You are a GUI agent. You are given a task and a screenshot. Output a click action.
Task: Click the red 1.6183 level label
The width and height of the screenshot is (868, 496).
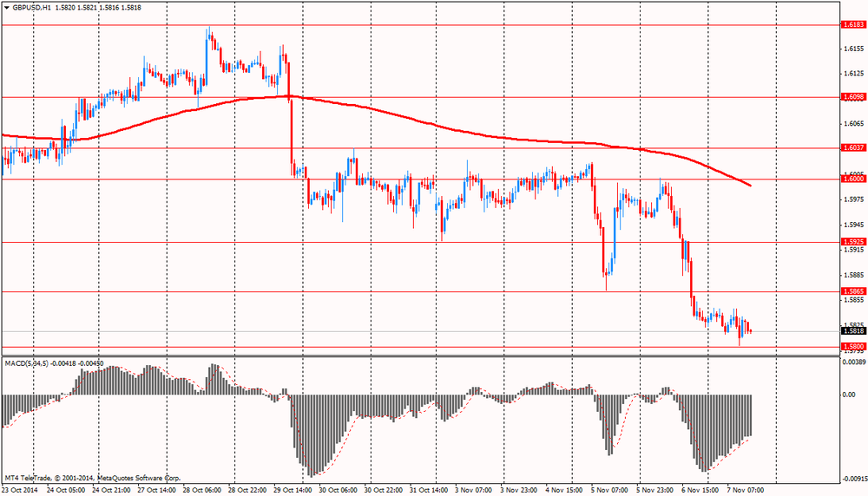coord(853,25)
